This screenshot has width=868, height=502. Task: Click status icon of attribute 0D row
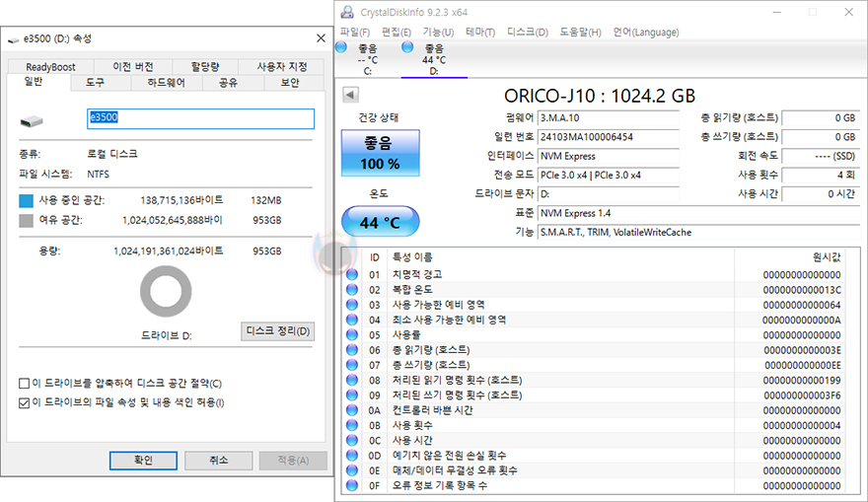[x=351, y=455]
